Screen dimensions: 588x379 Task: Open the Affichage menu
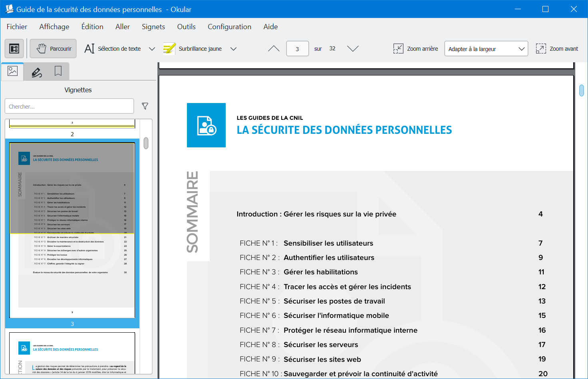[x=54, y=27]
